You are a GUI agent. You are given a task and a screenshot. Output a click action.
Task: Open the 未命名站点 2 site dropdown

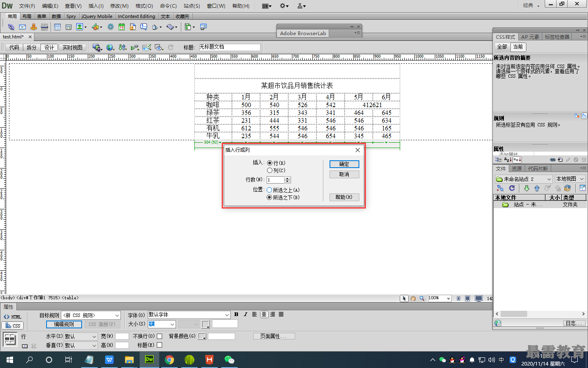click(x=524, y=179)
